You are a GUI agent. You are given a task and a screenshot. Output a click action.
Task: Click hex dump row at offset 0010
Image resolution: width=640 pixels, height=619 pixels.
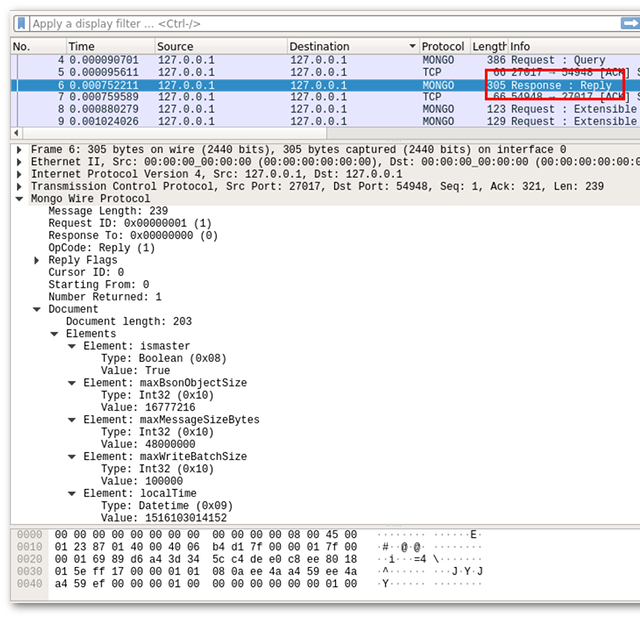pyautogui.click(x=200, y=547)
